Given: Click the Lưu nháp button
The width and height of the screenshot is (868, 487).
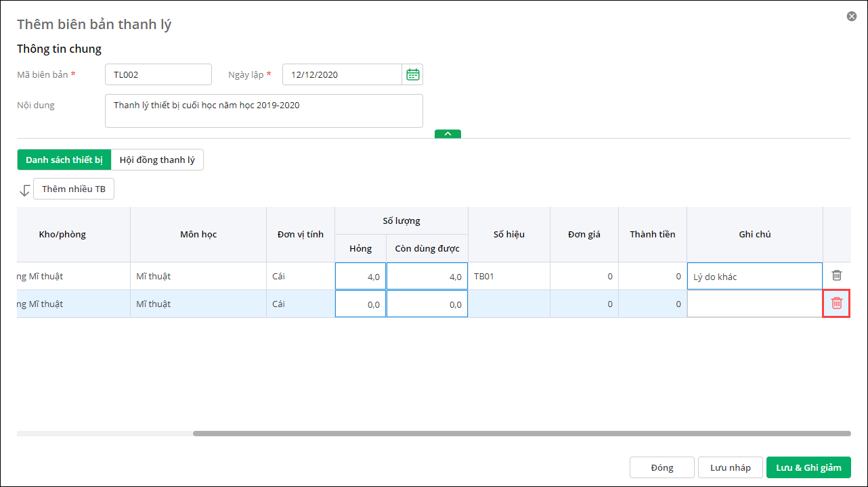Looking at the screenshot, I should coord(730,467).
